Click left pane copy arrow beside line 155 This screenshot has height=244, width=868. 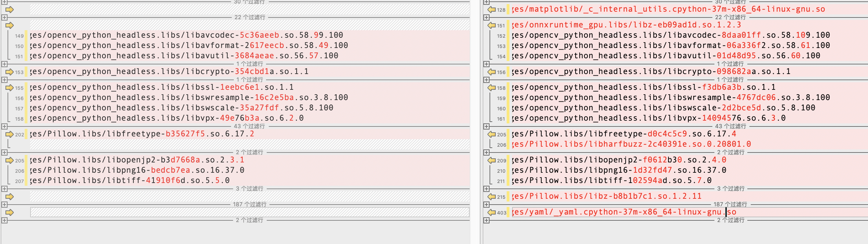(x=10, y=88)
